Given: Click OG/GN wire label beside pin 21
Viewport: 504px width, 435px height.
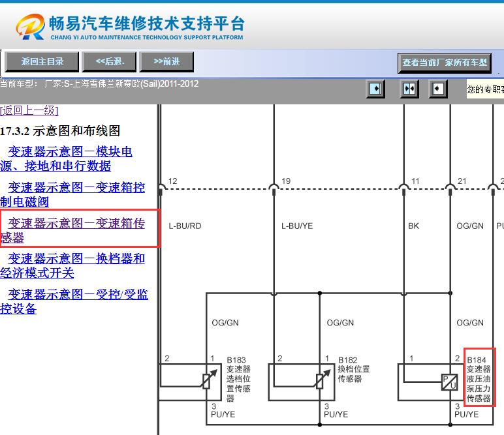Looking at the screenshot, I should pos(470,226).
